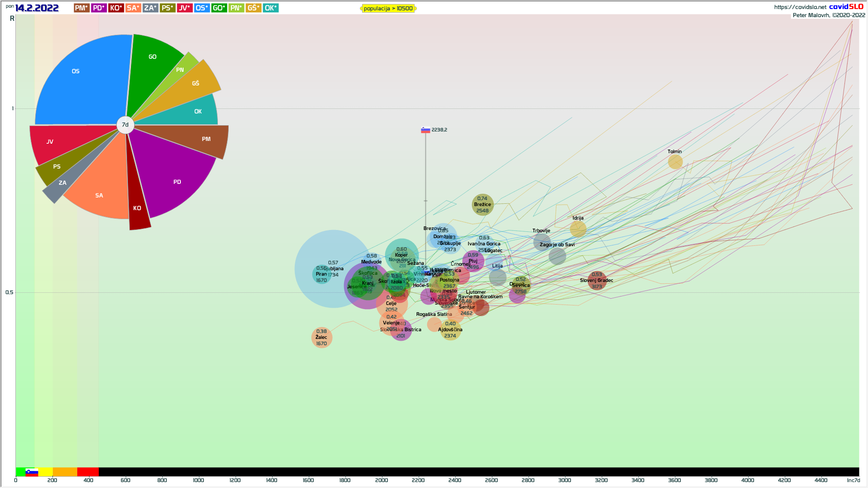The height and width of the screenshot is (488, 868).
Task: Open the https://covidslo.net link
Action: click(800, 7)
